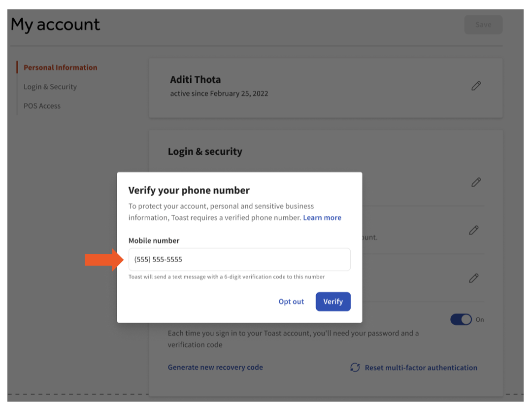Click the Reset multi-factor authentication link
The height and width of the screenshot is (409, 532).
point(421,368)
